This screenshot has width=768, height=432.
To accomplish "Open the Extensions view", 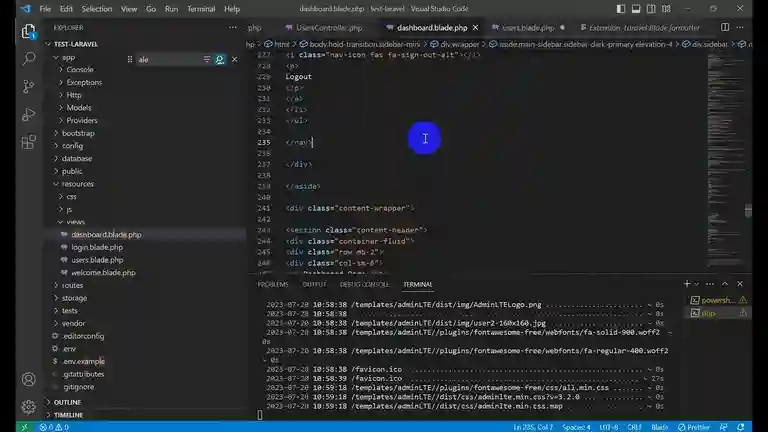I will coord(28,142).
